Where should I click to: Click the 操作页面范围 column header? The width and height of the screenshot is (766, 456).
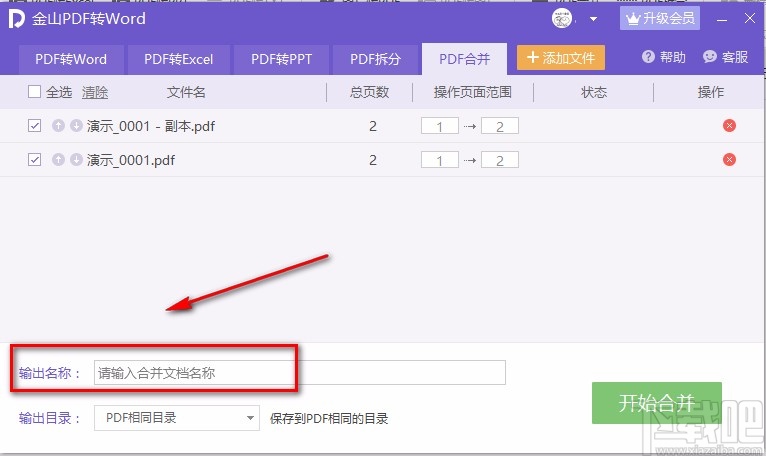472,92
